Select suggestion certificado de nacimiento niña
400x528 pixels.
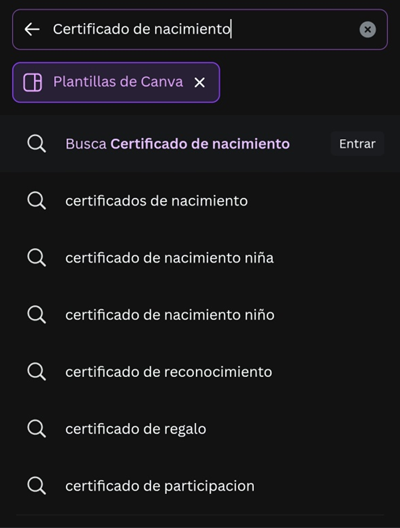point(200,258)
